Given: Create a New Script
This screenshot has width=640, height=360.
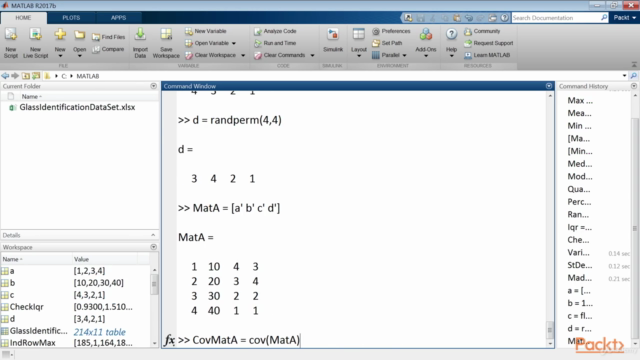Looking at the screenshot, I should (x=11, y=43).
